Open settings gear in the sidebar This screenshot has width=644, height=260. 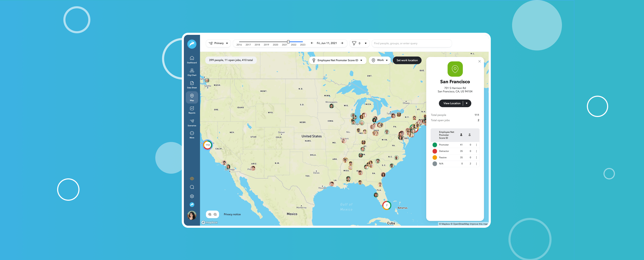tap(192, 196)
